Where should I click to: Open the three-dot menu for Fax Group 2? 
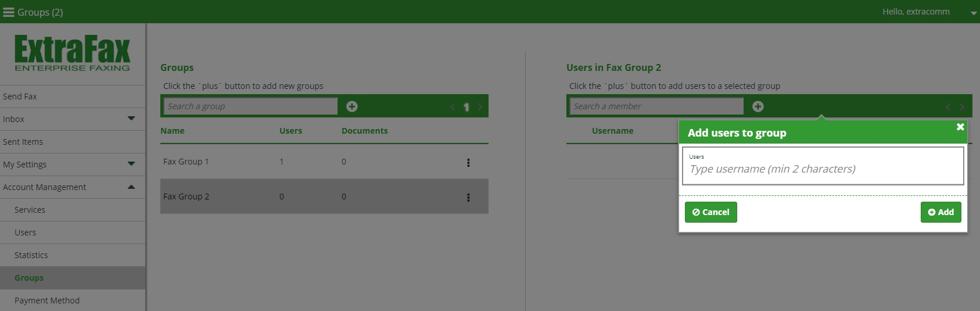coord(468,198)
